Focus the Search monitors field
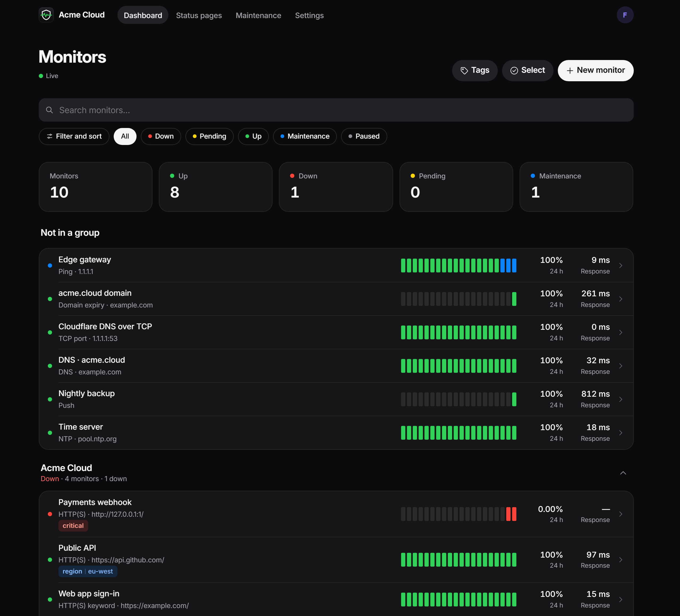The width and height of the screenshot is (680, 616). coord(336,110)
